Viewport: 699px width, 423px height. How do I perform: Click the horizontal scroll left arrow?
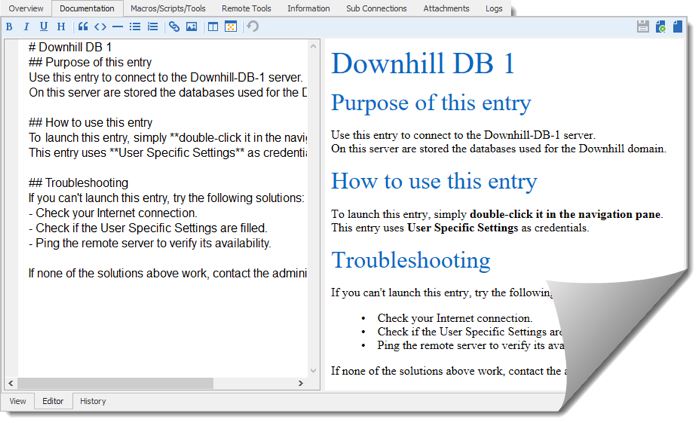point(11,383)
